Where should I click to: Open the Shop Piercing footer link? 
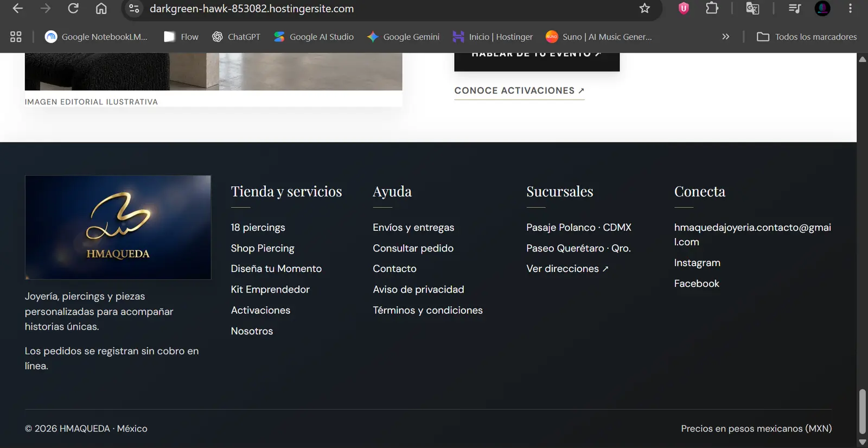263,248
